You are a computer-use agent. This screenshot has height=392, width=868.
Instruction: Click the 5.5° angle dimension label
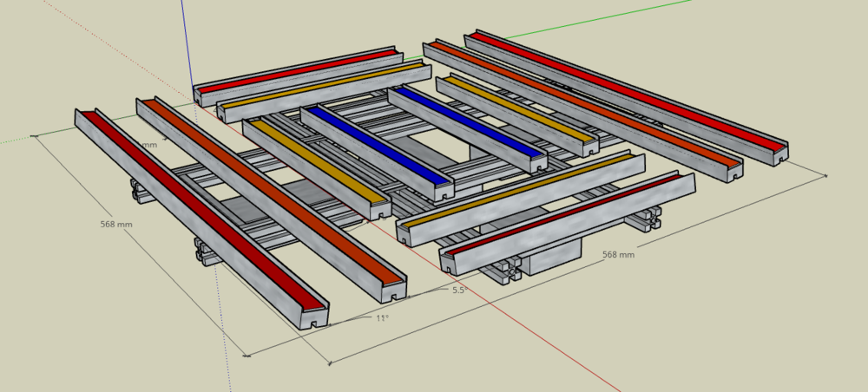tap(459, 290)
